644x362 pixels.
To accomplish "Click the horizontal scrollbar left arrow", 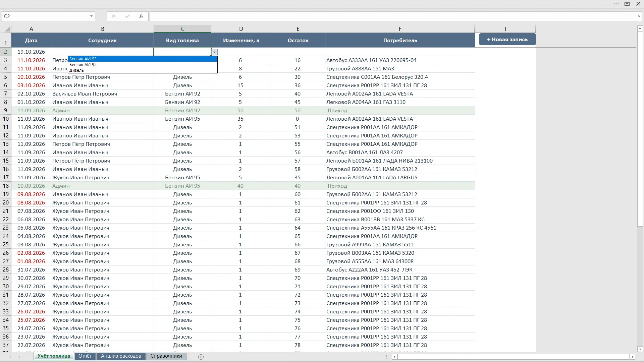I will point(395,357).
